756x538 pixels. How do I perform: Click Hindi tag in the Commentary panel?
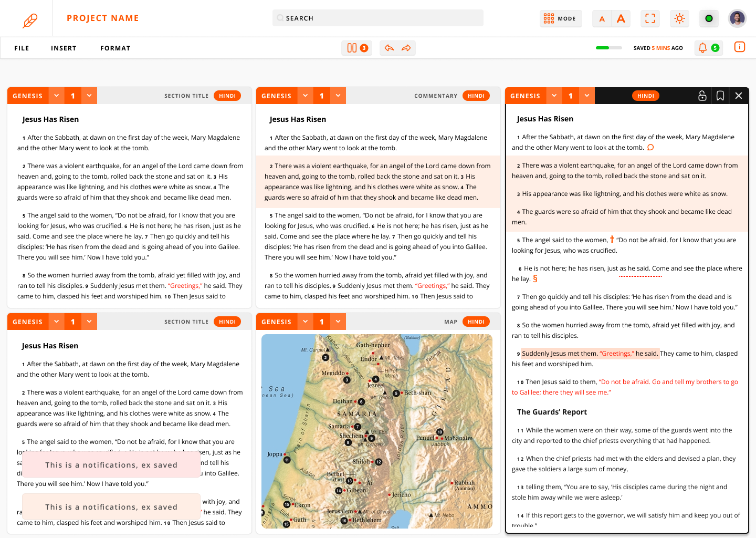(476, 96)
